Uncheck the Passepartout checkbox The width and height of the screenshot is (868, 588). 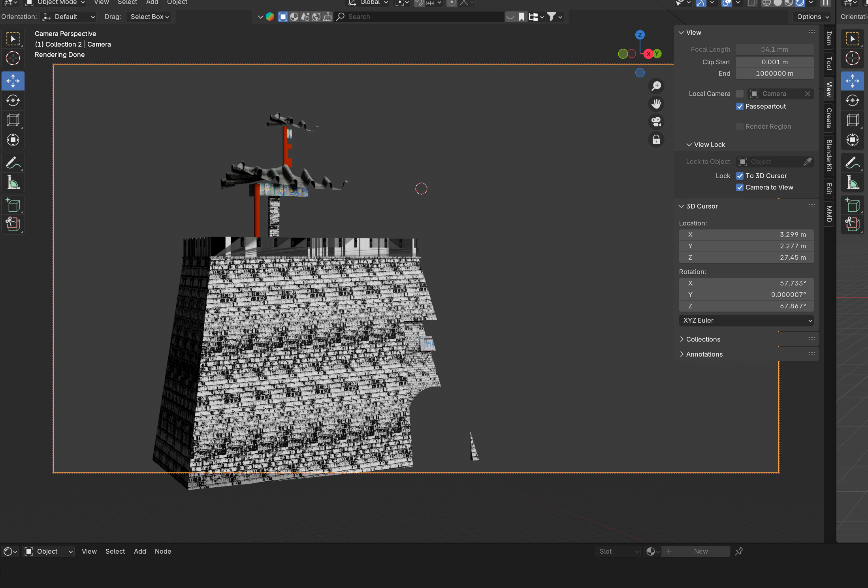[x=740, y=107]
